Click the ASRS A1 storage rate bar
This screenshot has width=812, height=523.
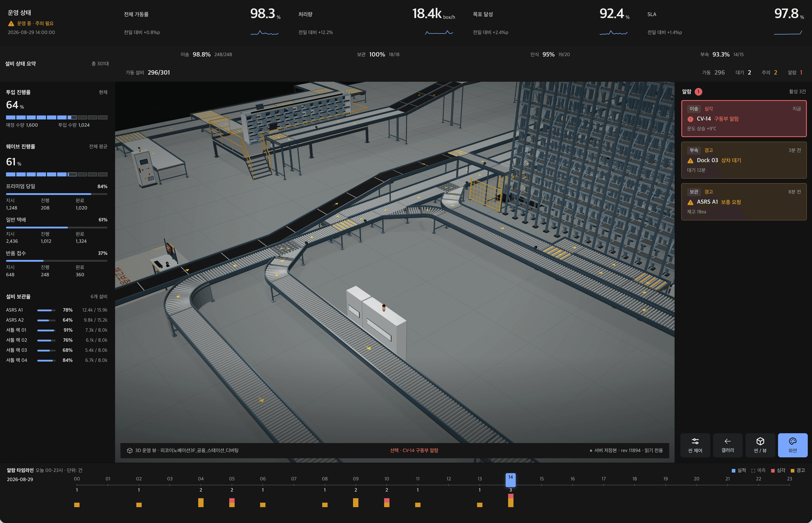pyautogui.click(x=46, y=310)
